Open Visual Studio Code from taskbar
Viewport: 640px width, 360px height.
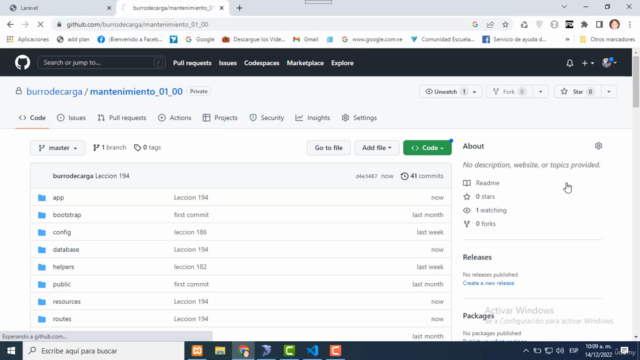point(312,351)
